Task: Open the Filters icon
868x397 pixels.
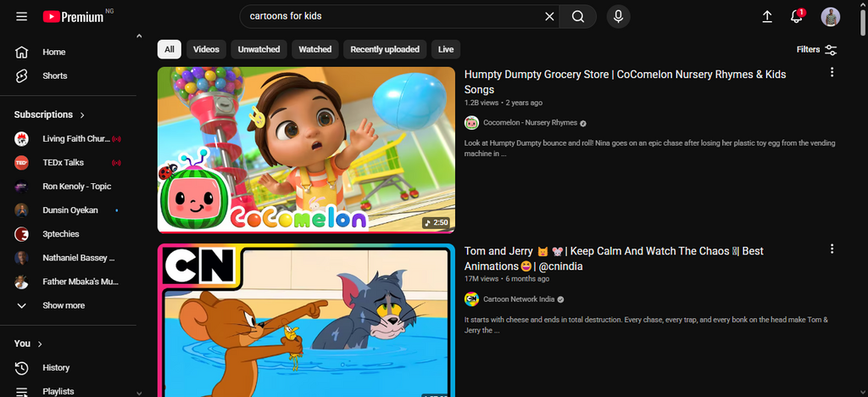Action: coord(831,50)
